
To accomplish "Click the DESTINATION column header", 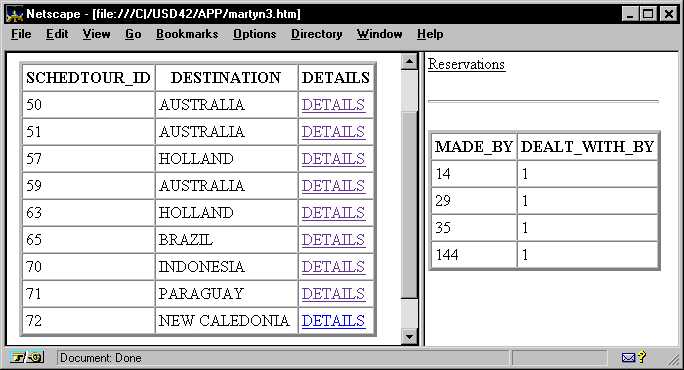I will (x=226, y=78).
